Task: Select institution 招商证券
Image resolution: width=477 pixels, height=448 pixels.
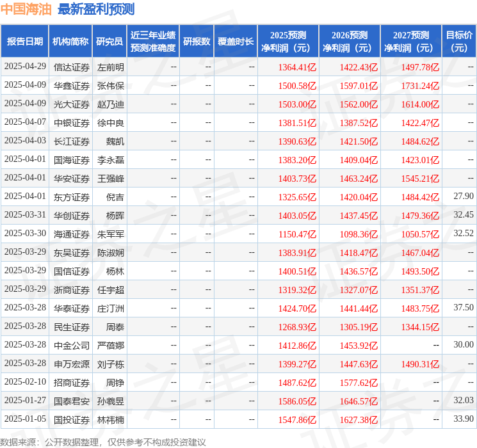Action: tap(72, 383)
